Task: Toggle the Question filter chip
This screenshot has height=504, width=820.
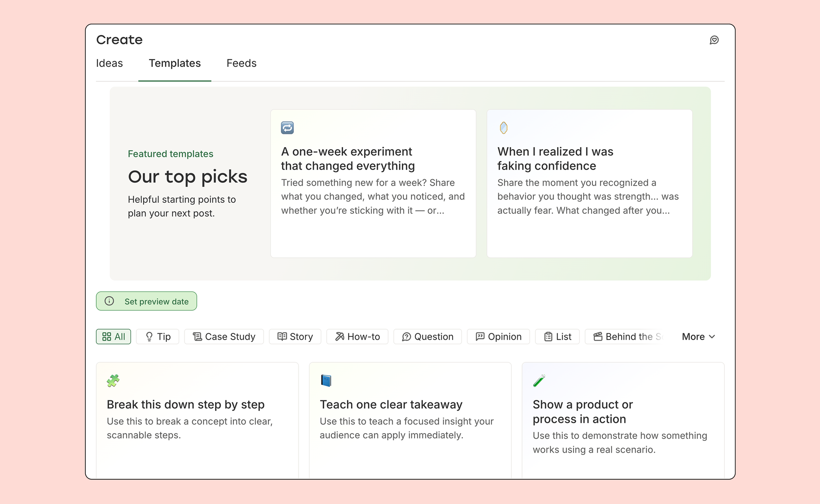Action: tap(427, 336)
